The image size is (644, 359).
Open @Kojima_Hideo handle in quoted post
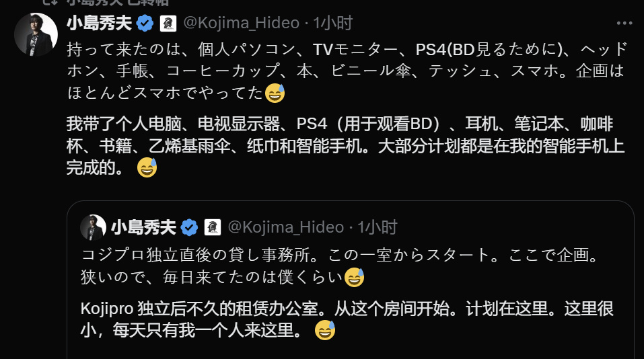[x=285, y=227]
